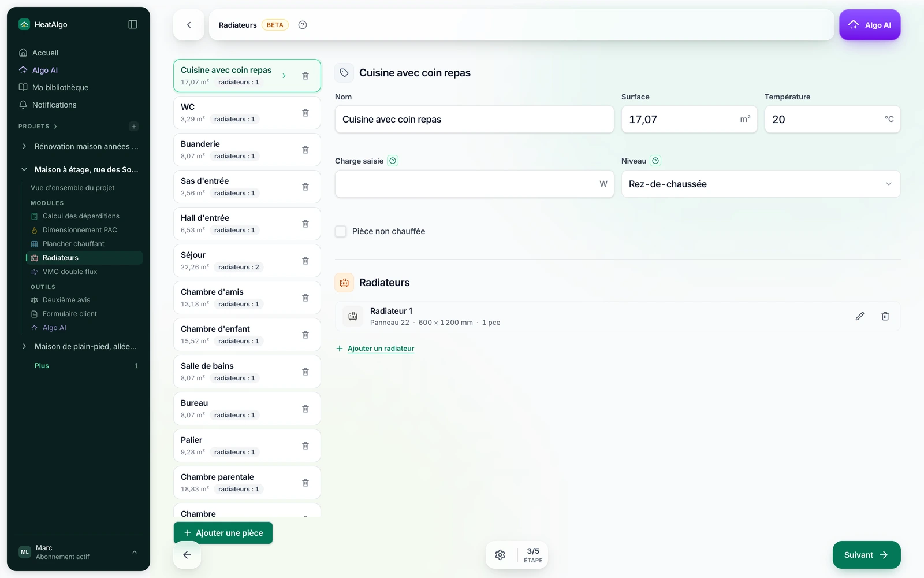Edit Radiateur 1 with pencil icon
Screen dimensions: 924x578
(x=860, y=316)
